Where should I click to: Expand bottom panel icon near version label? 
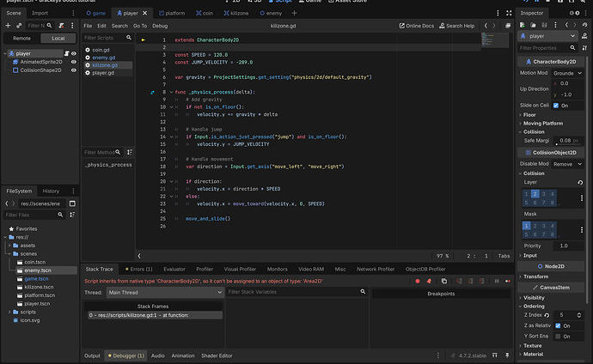(x=495, y=355)
